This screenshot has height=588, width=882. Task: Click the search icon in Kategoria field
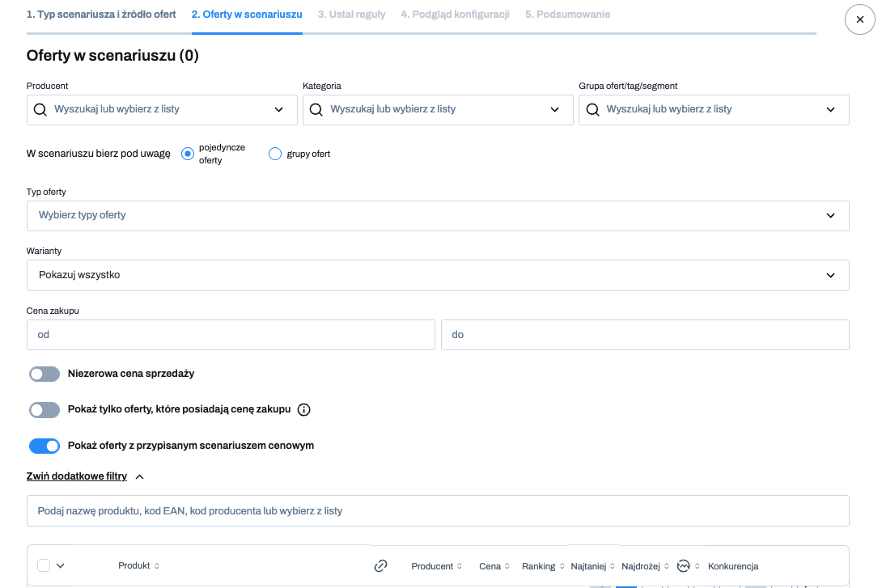click(316, 110)
